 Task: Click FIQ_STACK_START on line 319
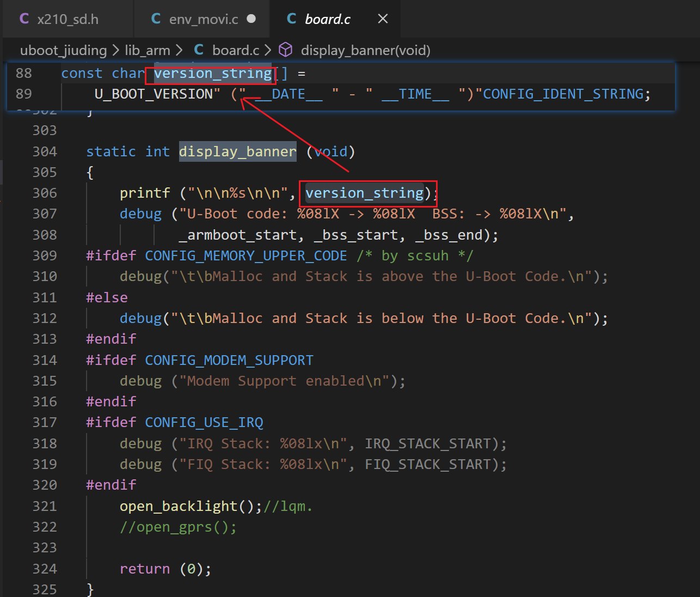[428, 464]
